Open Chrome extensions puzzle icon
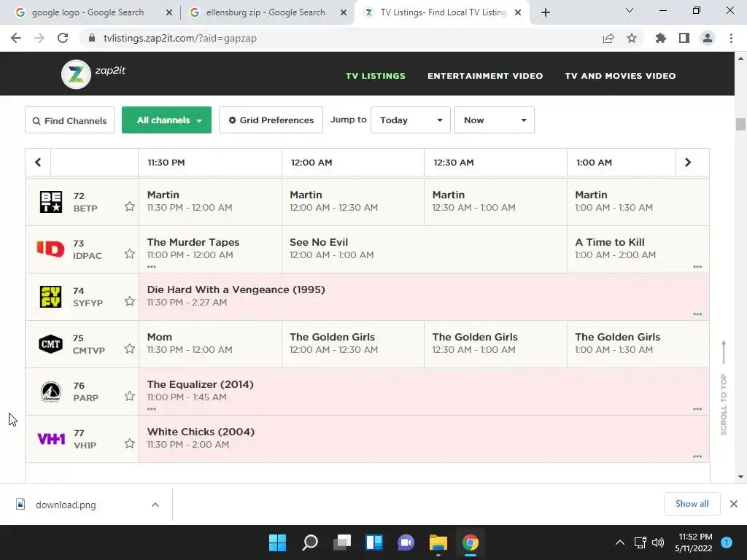This screenshot has height=560, width=747. [x=661, y=38]
